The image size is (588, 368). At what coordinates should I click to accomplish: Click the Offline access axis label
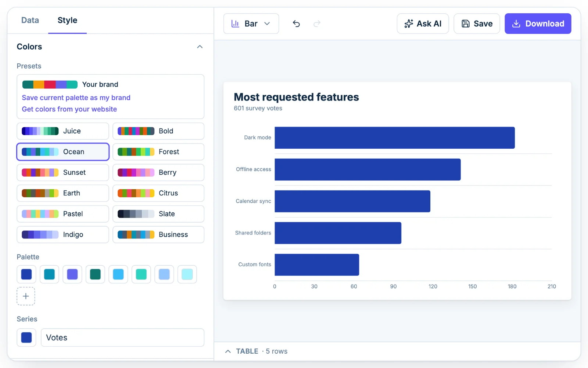click(254, 169)
